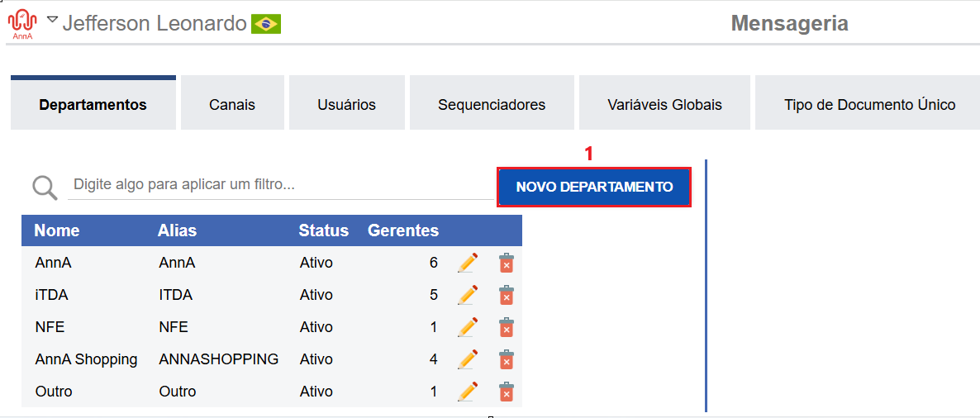Focus the department filter text field
The height and width of the screenshot is (418, 980).
click(281, 185)
